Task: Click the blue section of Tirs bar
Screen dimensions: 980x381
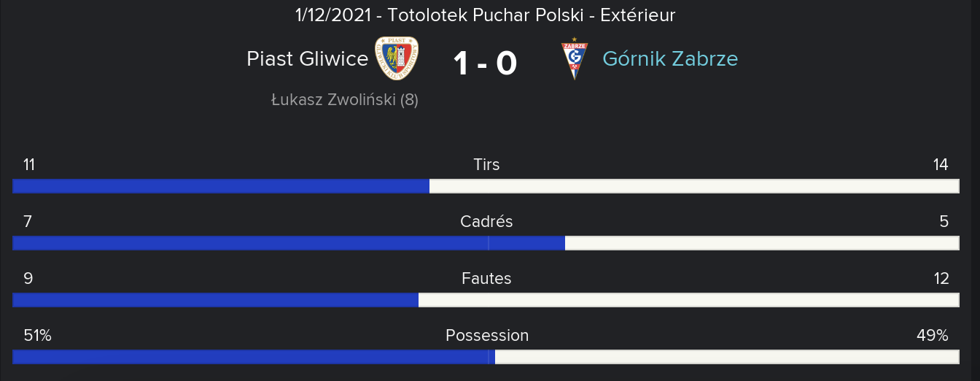Action: coord(221,186)
